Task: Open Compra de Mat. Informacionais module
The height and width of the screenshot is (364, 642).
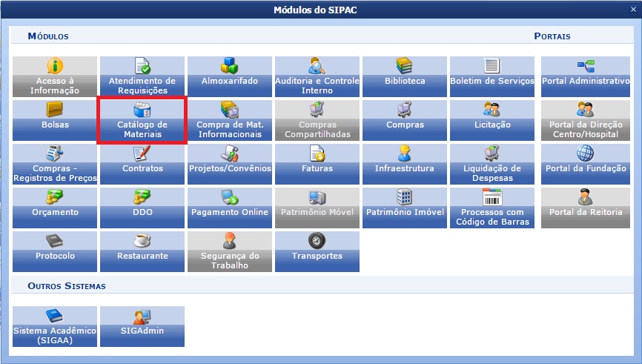Action: click(230, 120)
